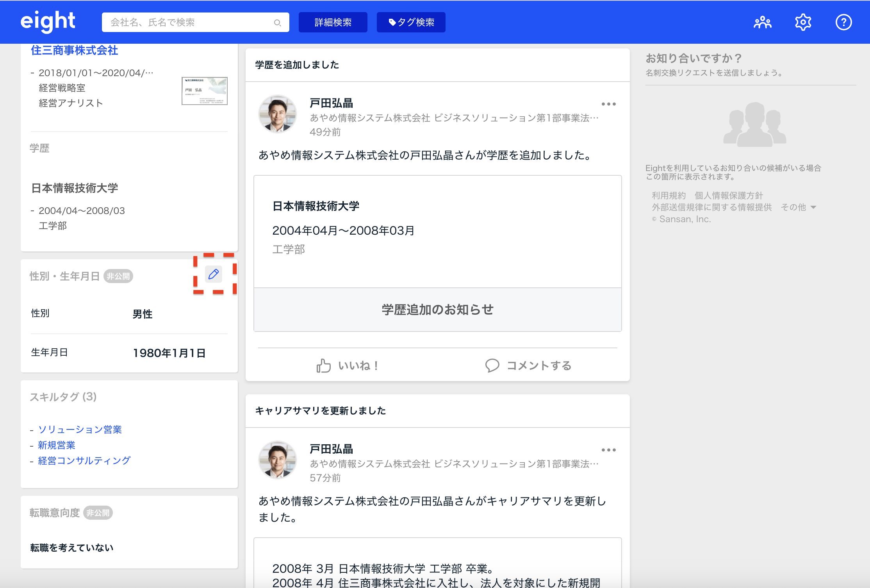The image size is (870, 588).
Task: Click the name 戸田弘晶 on the 49分前 post
Action: (x=331, y=103)
